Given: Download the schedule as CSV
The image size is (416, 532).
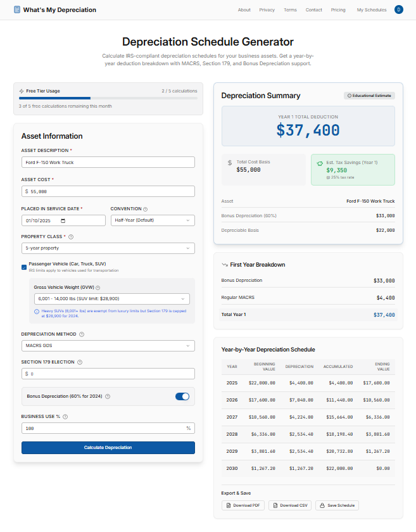Looking at the screenshot, I should [289, 505].
